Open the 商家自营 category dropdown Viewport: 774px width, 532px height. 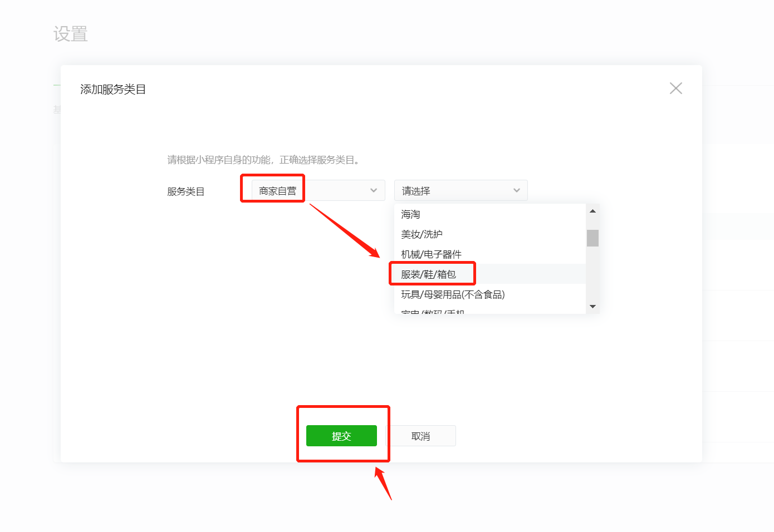point(318,190)
